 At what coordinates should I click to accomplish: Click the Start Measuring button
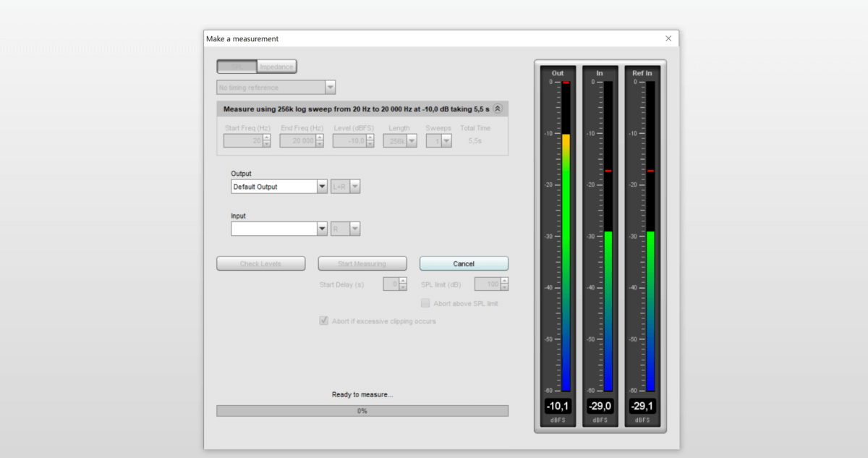coord(362,263)
